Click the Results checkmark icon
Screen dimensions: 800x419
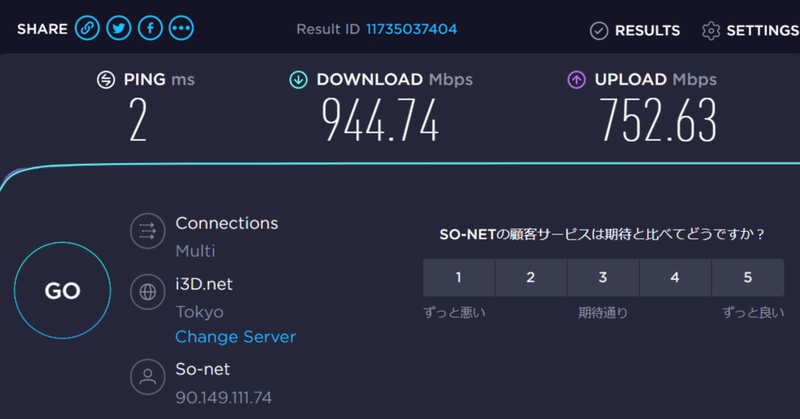click(x=599, y=30)
